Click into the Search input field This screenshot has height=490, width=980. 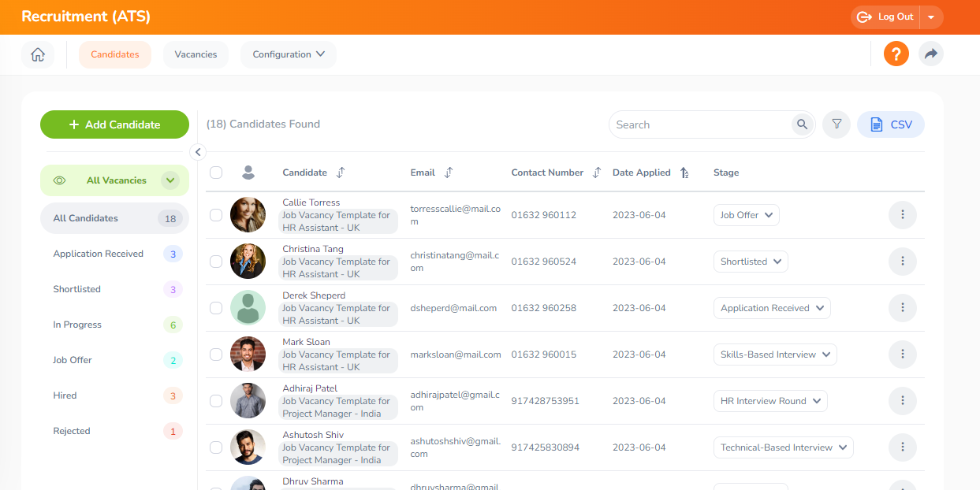tap(699, 124)
